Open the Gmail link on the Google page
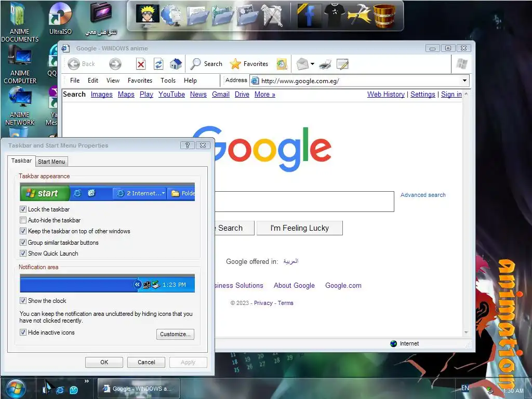The width and height of the screenshot is (532, 399). pos(220,95)
